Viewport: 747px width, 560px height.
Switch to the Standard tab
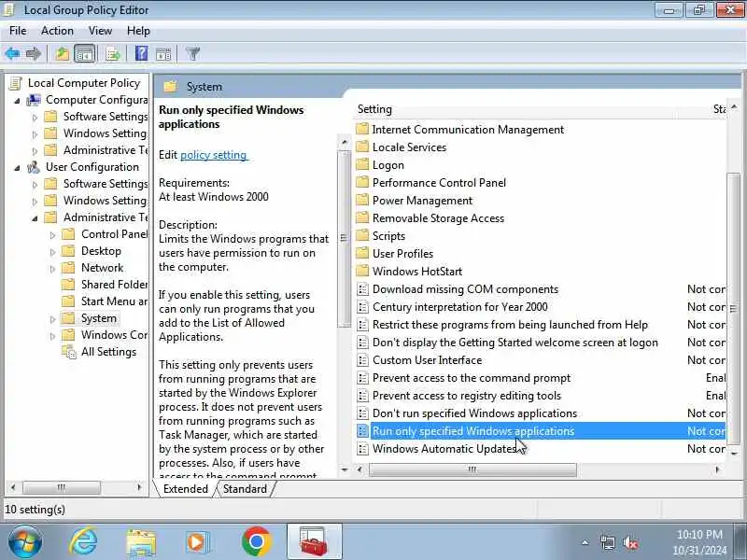(245, 489)
